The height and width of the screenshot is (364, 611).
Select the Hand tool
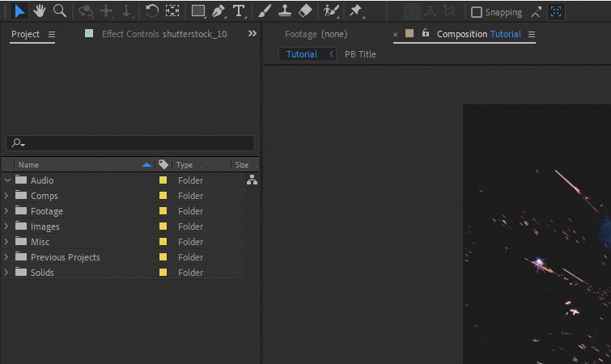[x=39, y=11]
